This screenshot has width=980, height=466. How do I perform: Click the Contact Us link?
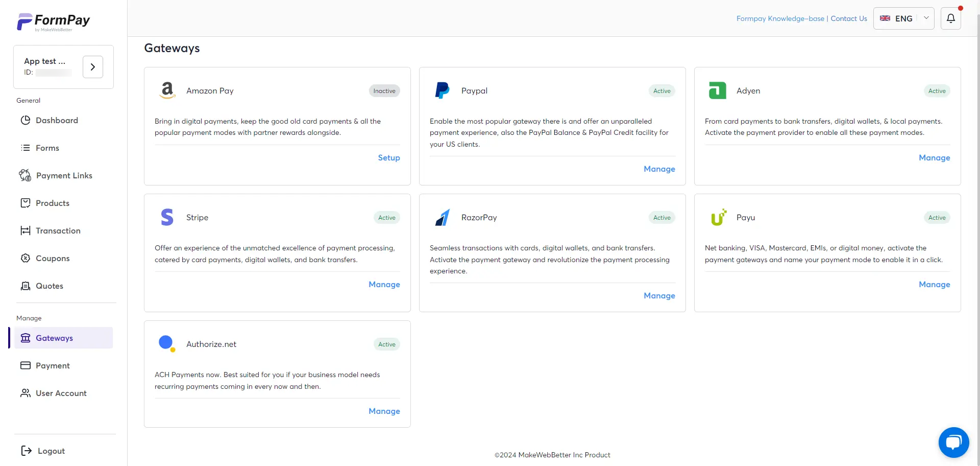(848, 18)
